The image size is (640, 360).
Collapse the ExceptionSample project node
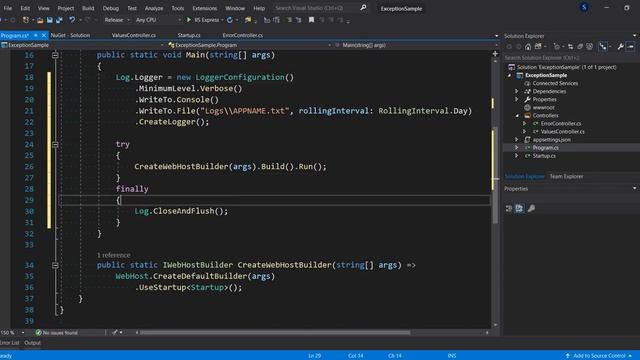coord(509,76)
